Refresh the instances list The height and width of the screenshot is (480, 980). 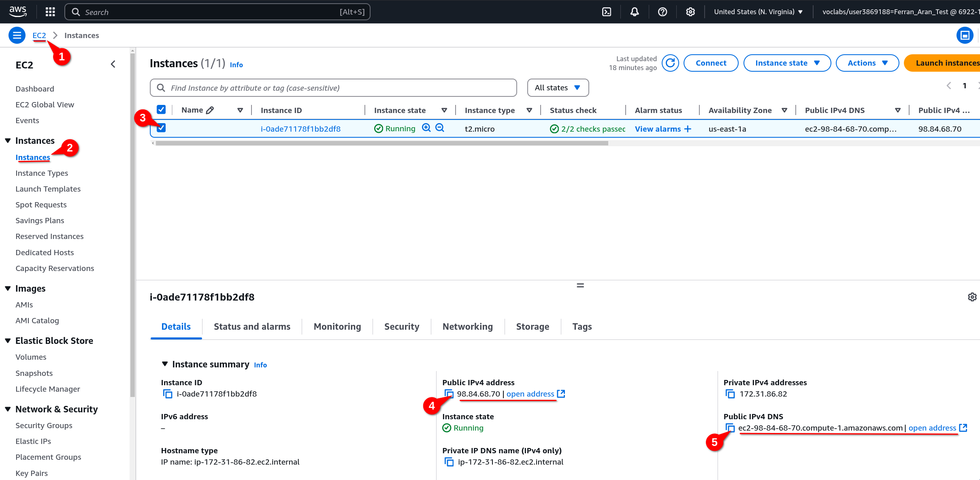[x=670, y=63]
